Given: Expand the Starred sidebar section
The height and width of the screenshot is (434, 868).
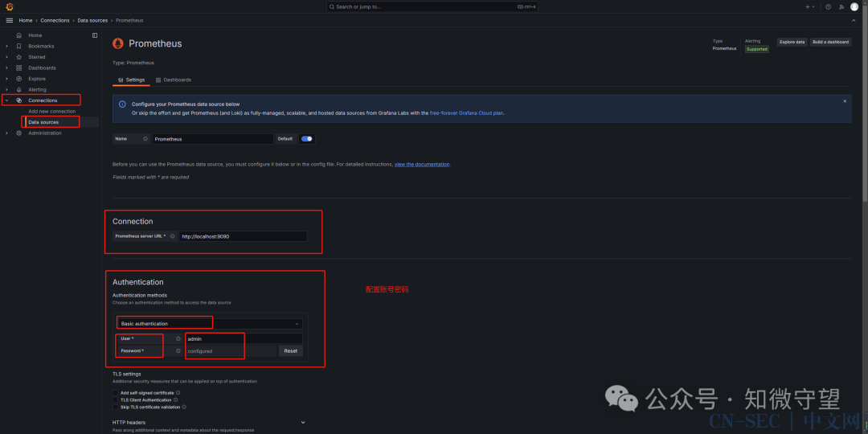Looking at the screenshot, I should click(x=6, y=57).
